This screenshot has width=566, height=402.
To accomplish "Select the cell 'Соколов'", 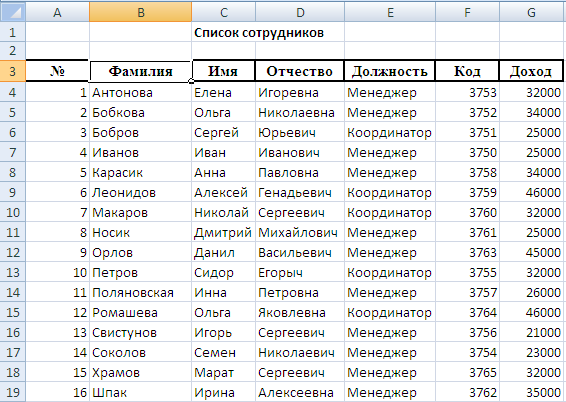I will [x=140, y=352].
